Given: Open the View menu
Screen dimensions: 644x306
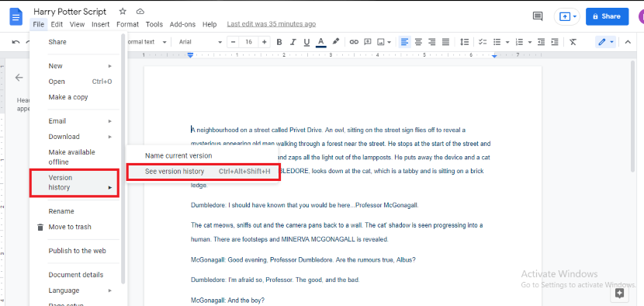Looking at the screenshot, I should point(78,24).
